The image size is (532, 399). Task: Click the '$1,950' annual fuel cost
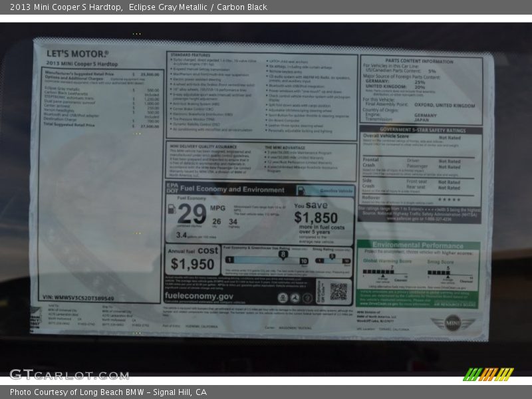pyautogui.click(x=192, y=264)
